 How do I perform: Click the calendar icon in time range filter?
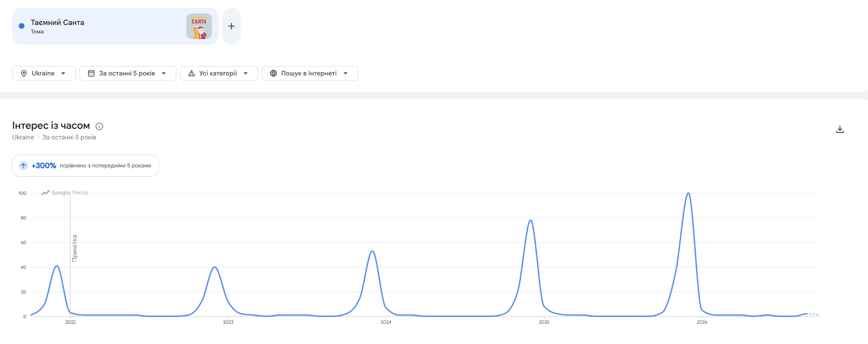91,73
